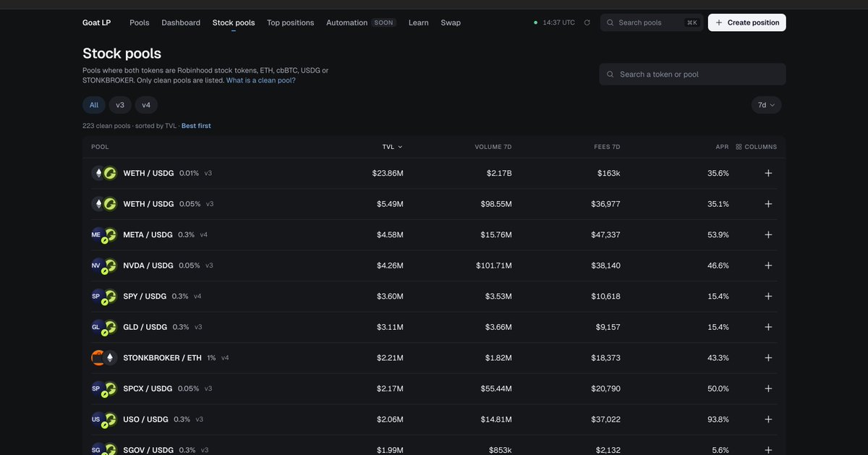The width and height of the screenshot is (868, 455).
Task: Click the plus icon for SPCX / USDG row
Action: (768, 388)
